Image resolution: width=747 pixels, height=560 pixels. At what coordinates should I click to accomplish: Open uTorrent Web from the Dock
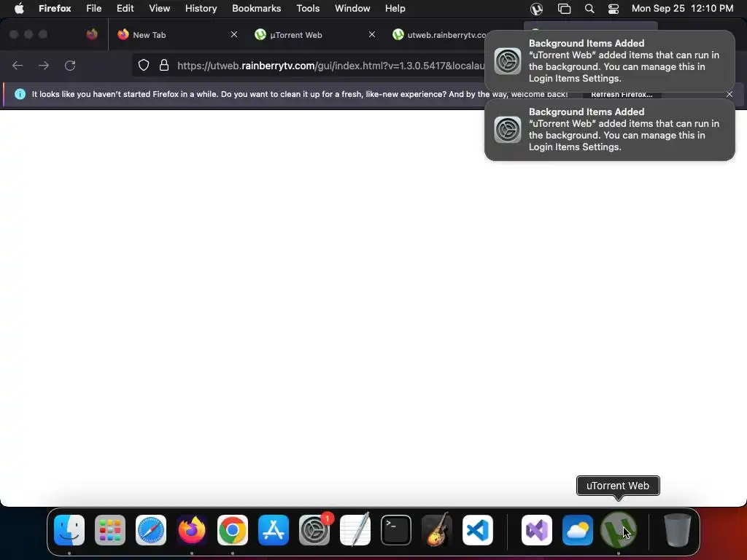(x=619, y=530)
